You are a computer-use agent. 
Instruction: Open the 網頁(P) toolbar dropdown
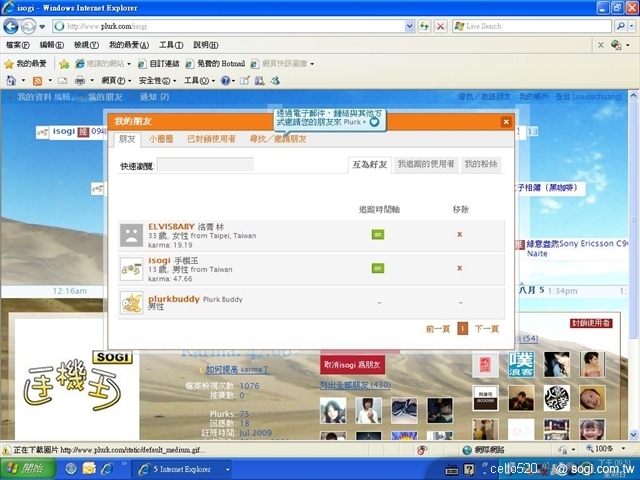point(116,81)
